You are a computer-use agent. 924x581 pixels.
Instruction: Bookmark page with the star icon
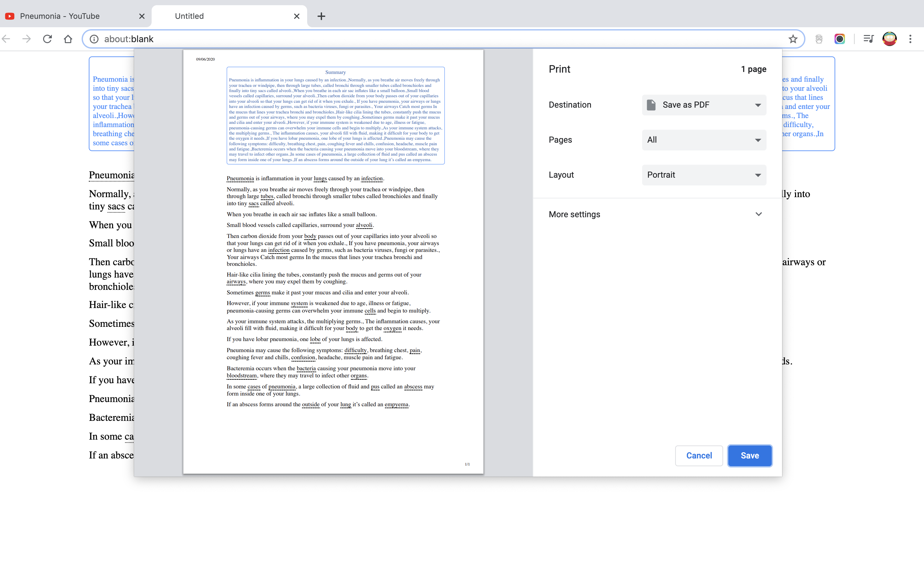(793, 39)
